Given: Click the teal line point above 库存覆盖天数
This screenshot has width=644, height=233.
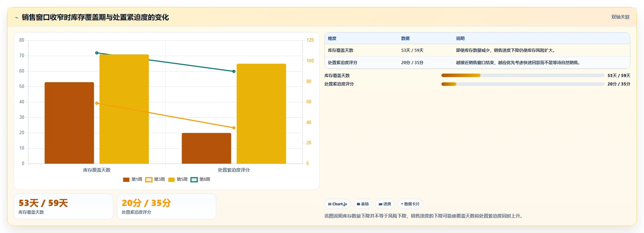Looking at the screenshot, I should click(97, 53).
